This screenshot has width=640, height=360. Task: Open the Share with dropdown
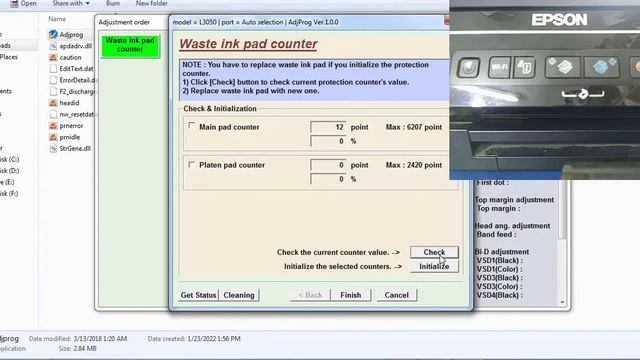(71, 3)
